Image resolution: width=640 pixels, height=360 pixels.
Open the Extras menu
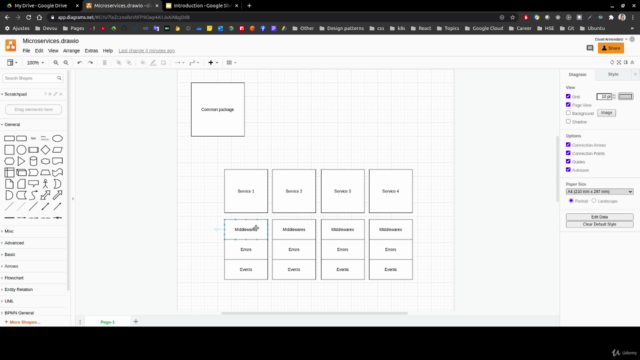pos(91,51)
